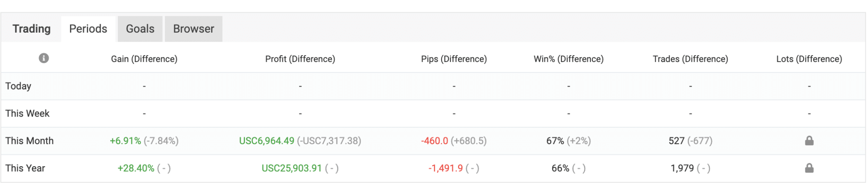Click the Win% (Difference) column header
Screen dimensions: 868x190
click(568, 59)
